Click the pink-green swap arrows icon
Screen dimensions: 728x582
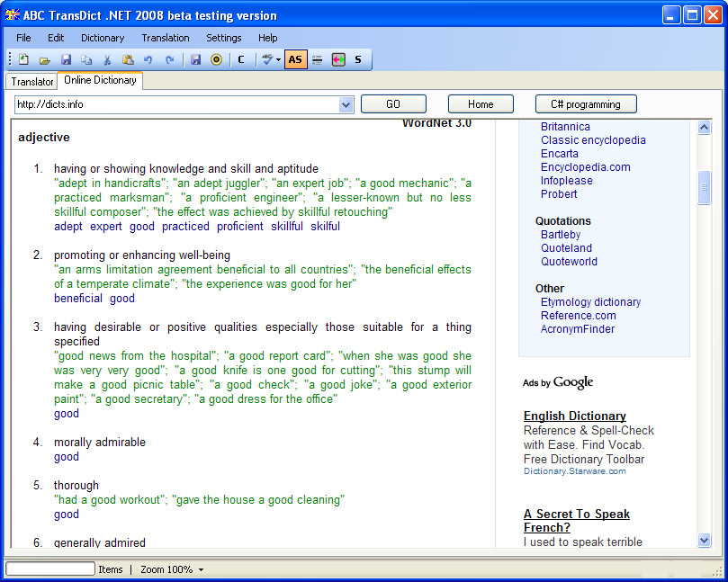tap(338, 59)
